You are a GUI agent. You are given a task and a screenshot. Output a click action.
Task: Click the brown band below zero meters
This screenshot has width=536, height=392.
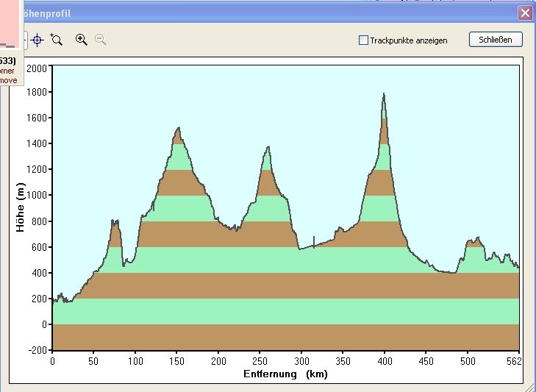click(285, 337)
